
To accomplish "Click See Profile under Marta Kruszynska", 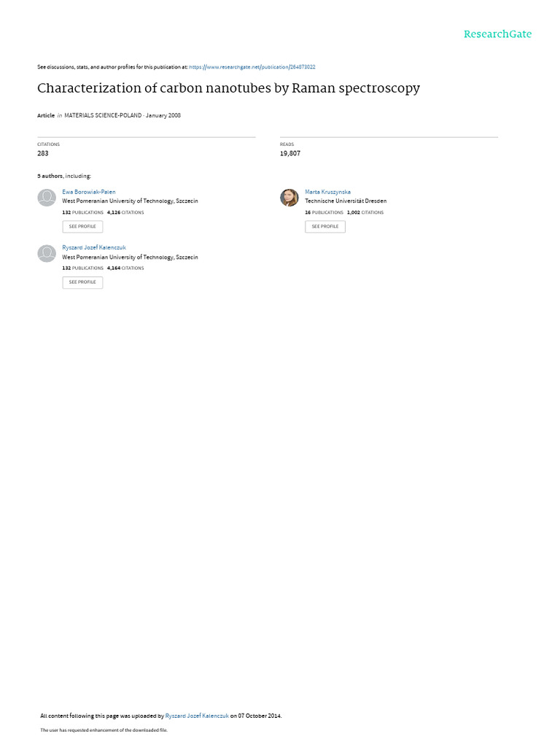I will pos(325,227).
